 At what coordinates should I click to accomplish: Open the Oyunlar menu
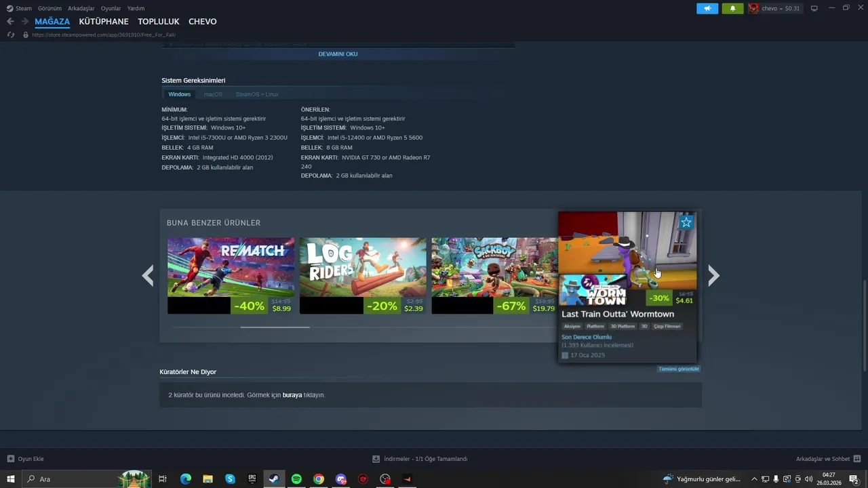(111, 8)
